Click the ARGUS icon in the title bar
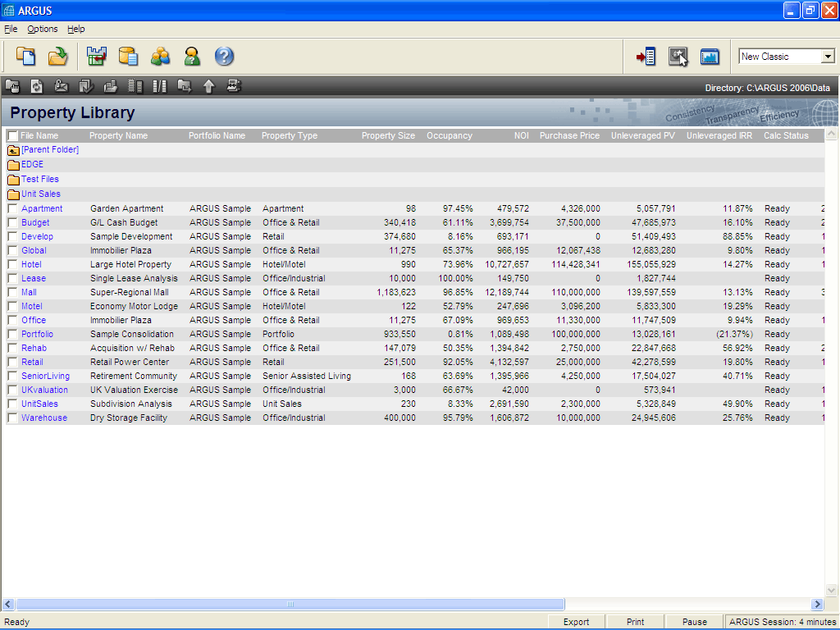Image resolution: width=840 pixels, height=630 pixels. click(8, 10)
